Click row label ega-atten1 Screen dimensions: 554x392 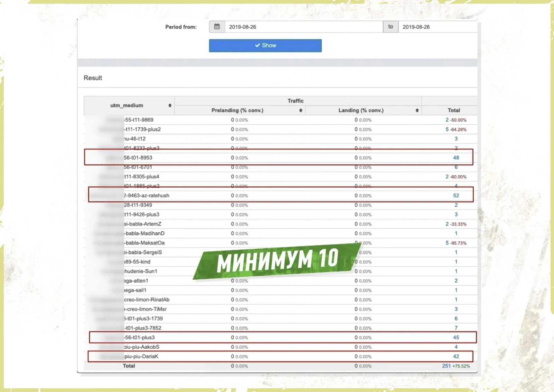pos(136,281)
